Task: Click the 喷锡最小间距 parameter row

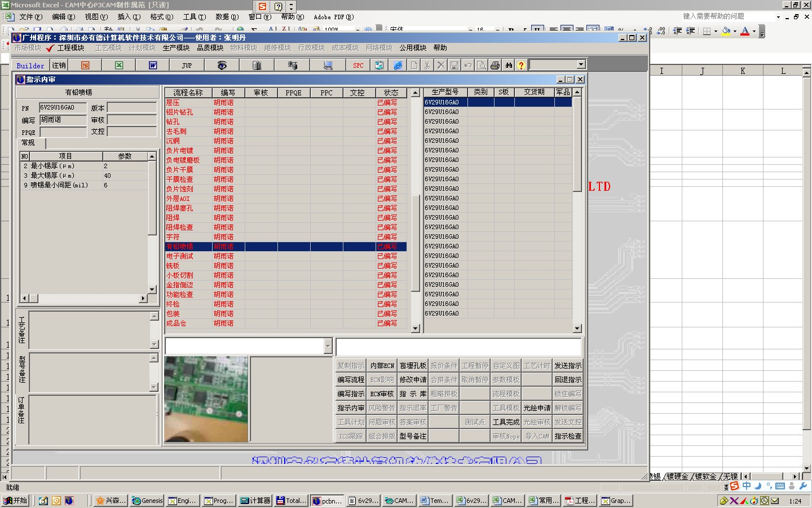Action: (85, 185)
